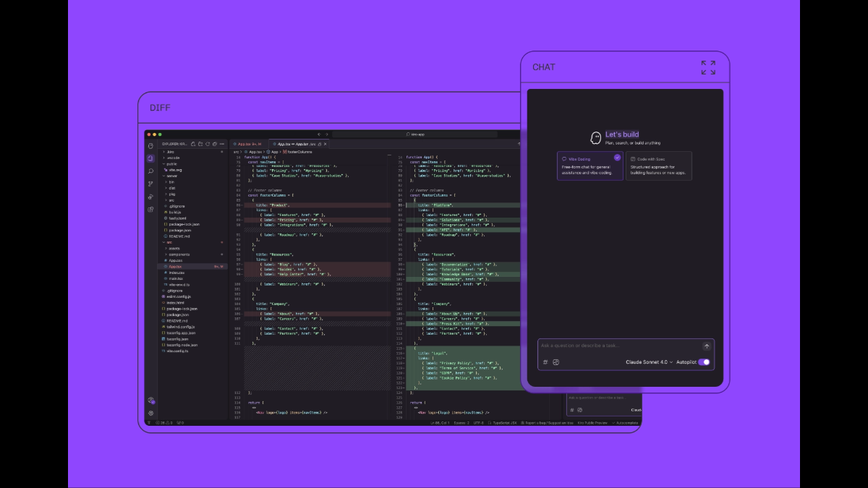Collapse the src folder in Explorer
The height and width of the screenshot is (488, 868).
(170, 242)
